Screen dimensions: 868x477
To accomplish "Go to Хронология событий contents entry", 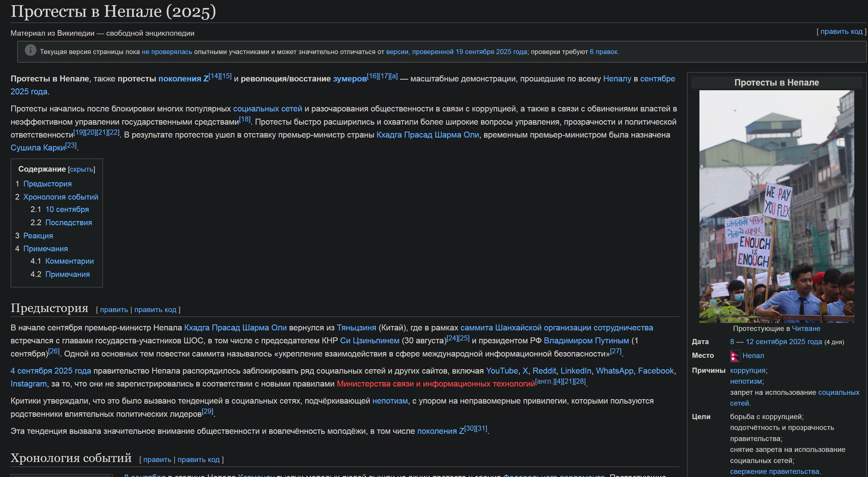I will coord(61,197).
